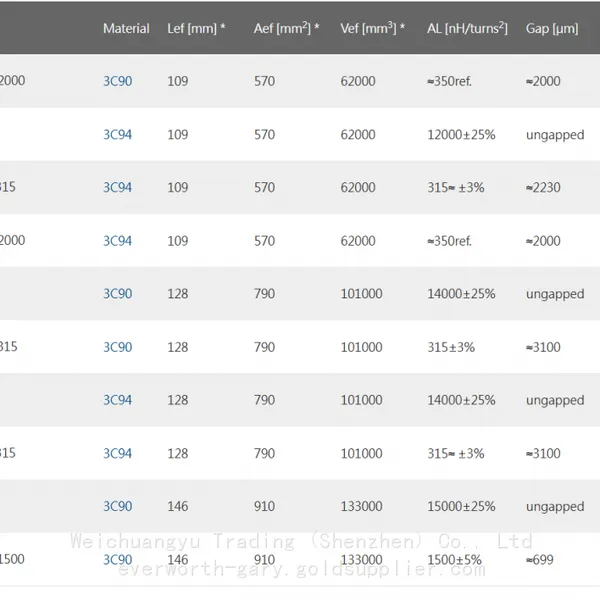Screen dimensions: 600x600
Task: Open the 3C94 link in the bottom ≈3100 gap row
Action: point(117,453)
